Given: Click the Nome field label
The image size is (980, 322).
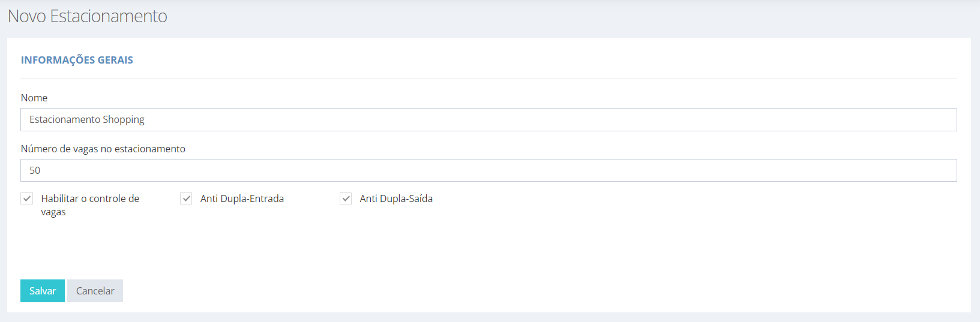Looking at the screenshot, I should click(34, 98).
